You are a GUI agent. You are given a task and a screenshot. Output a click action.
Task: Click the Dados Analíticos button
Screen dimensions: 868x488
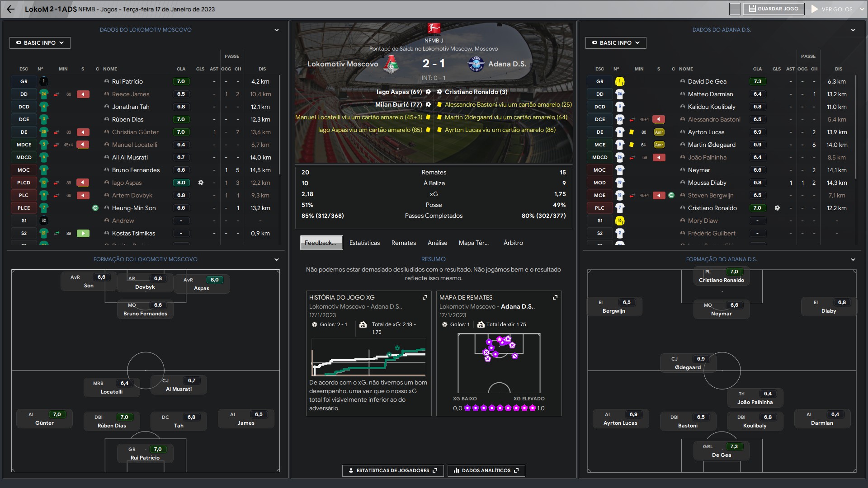pyautogui.click(x=486, y=470)
